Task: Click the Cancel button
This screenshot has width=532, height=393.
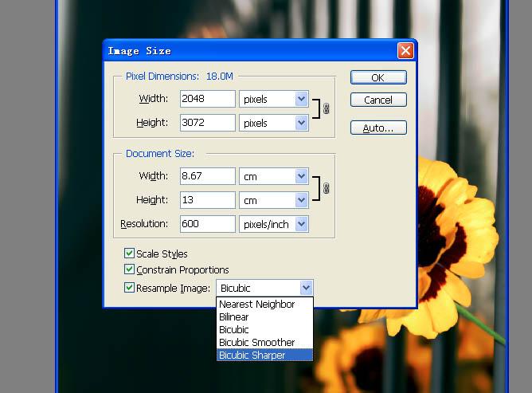Action: coord(378,100)
